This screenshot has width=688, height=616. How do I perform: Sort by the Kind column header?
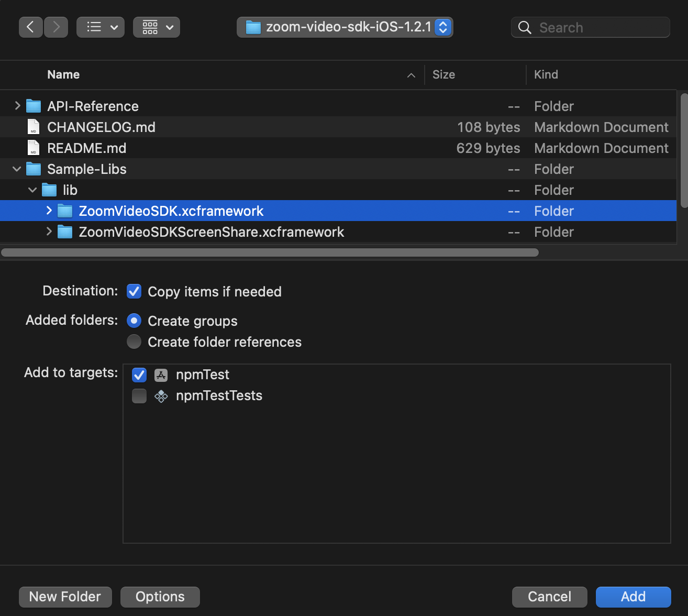tap(546, 74)
